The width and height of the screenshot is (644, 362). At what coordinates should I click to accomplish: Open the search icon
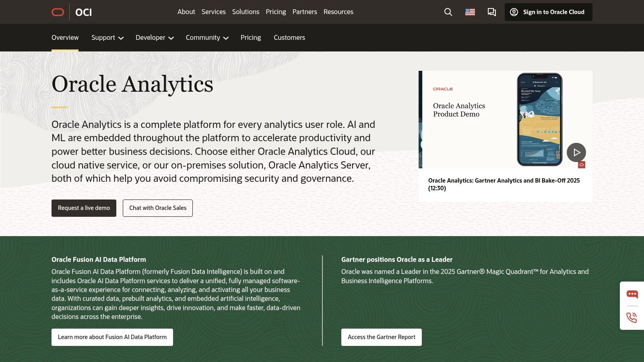tap(448, 12)
